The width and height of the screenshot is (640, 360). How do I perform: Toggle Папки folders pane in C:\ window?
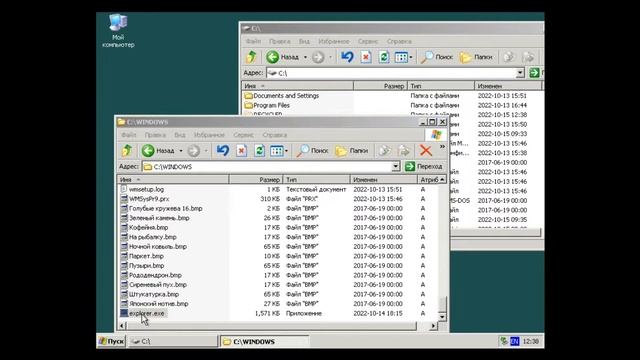coord(476,57)
